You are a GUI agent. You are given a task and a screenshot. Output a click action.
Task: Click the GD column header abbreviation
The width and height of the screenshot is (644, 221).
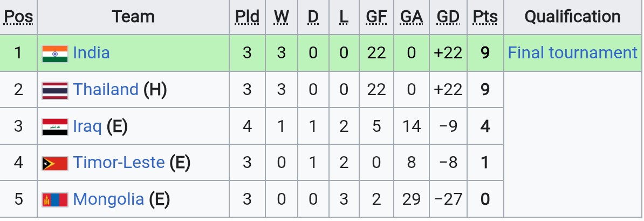[x=448, y=17]
